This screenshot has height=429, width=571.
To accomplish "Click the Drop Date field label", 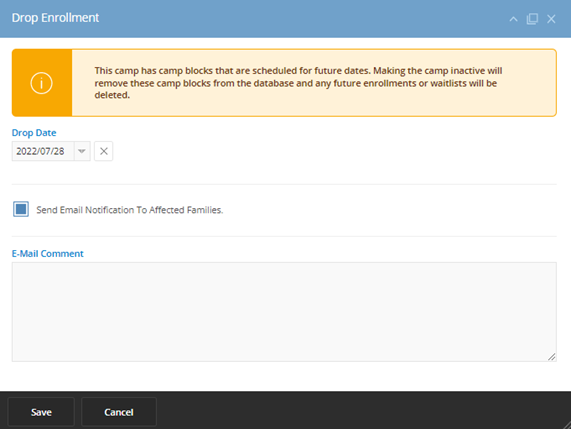I will 34,133.
